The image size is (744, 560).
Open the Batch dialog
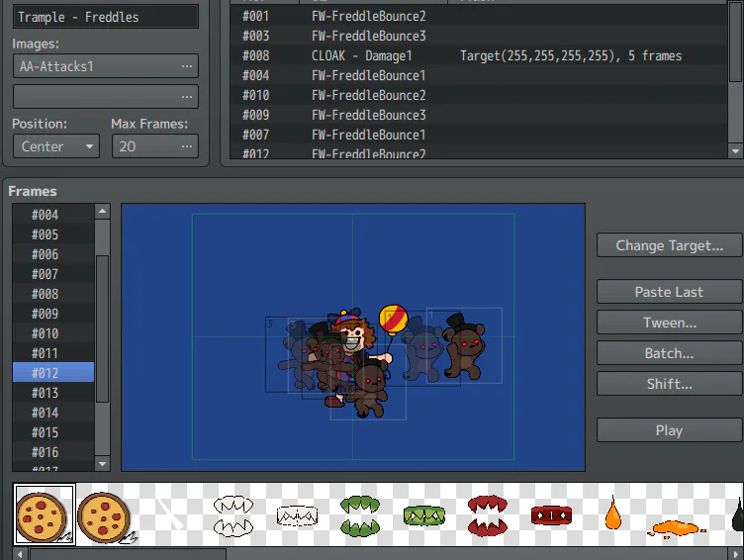pyautogui.click(x=669, y=353)
